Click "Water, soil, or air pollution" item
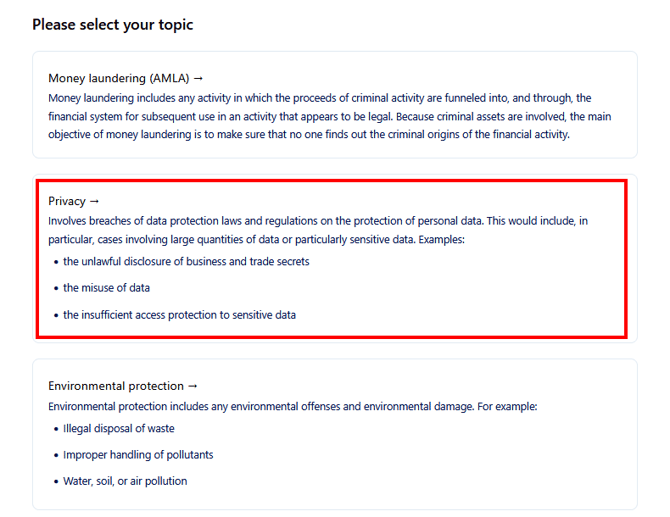This screenshot has width=670, height=517. tap(125, 481)
